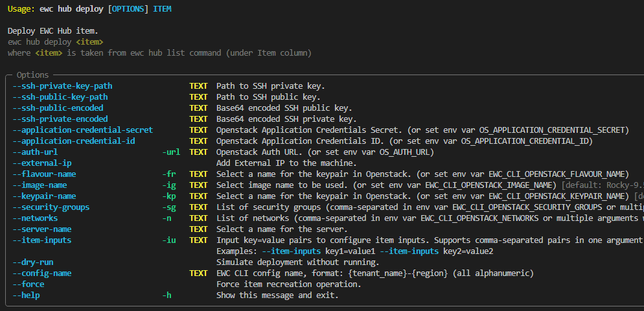Click the 'Options' section header
The image size is (644, 311).
tap(32, 75)
